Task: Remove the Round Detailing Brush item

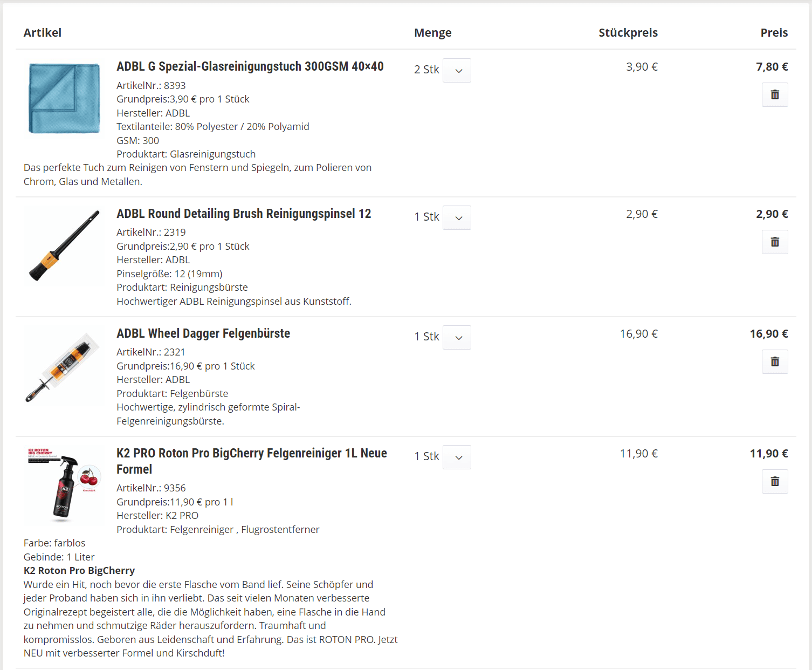Action: (x=774, y=242)
